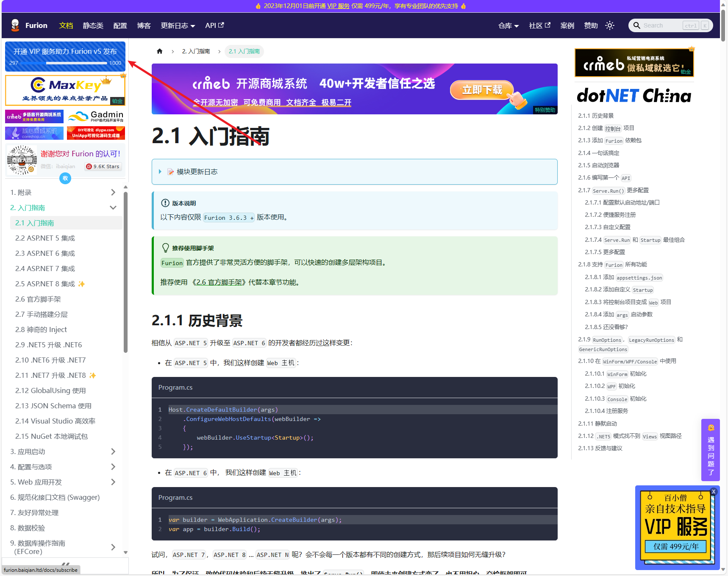Open the 静态类 nav item

93,25
